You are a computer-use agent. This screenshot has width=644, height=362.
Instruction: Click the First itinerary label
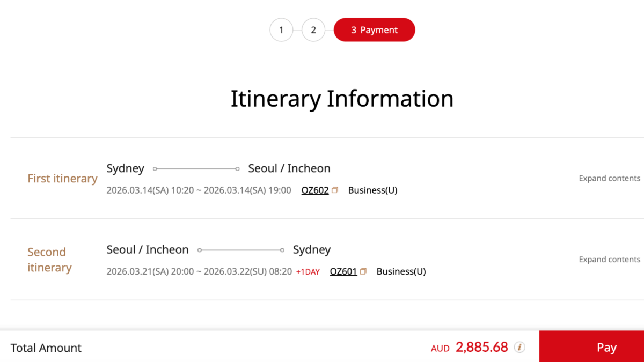[x=62, y=178]
